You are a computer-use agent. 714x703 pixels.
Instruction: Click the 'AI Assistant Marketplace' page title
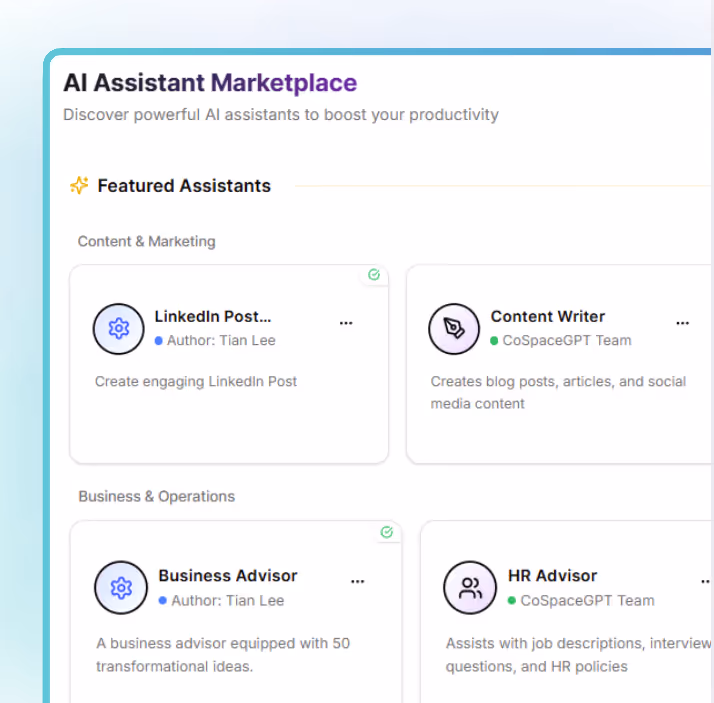(210, 83)
